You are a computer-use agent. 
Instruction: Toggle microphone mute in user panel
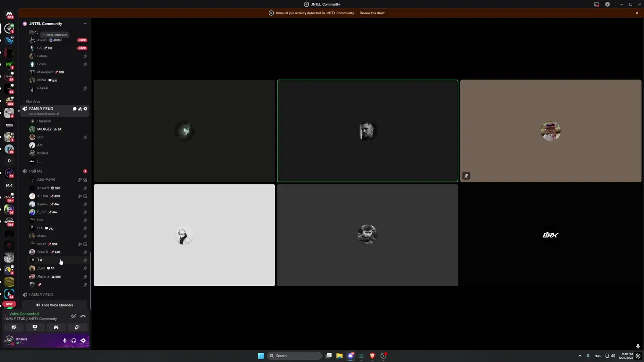pos(64,341)
